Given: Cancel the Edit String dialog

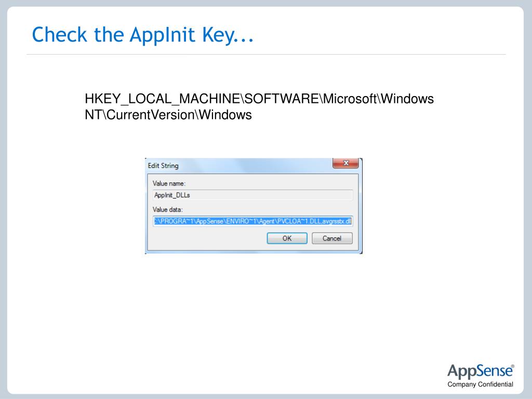Looking at the screenshot, I should (x=332, y=238).
